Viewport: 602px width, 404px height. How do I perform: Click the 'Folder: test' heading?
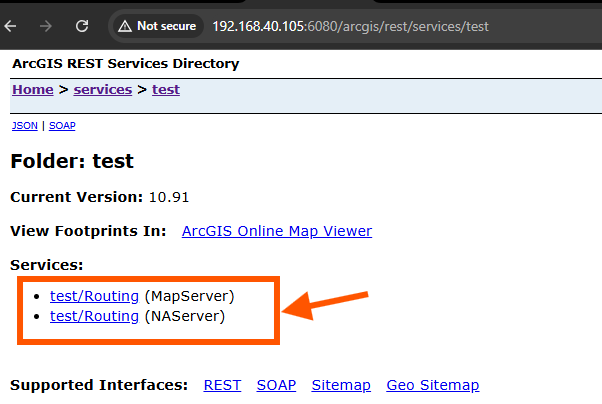72,161
